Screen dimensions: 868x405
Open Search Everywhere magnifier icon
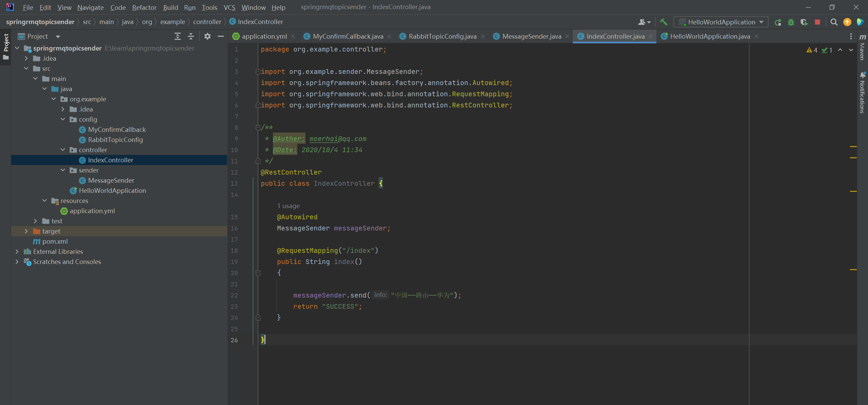click(x=834, y=22)
